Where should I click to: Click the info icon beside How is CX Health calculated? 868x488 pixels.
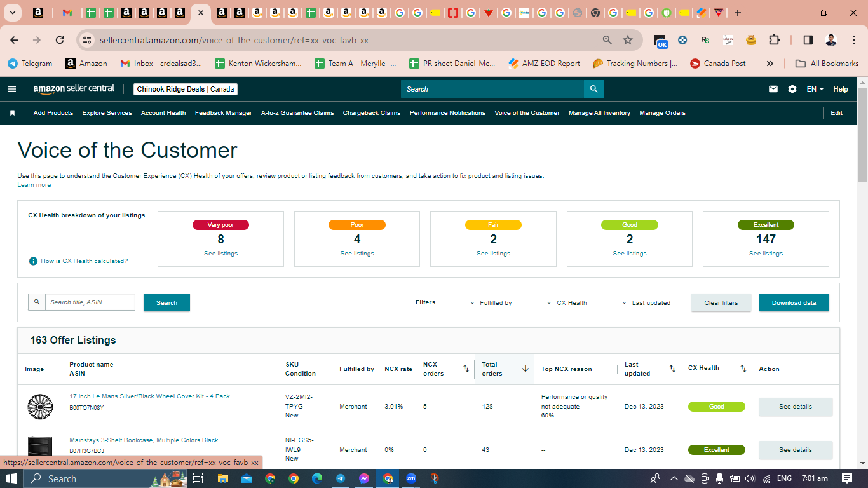(33, 261)
